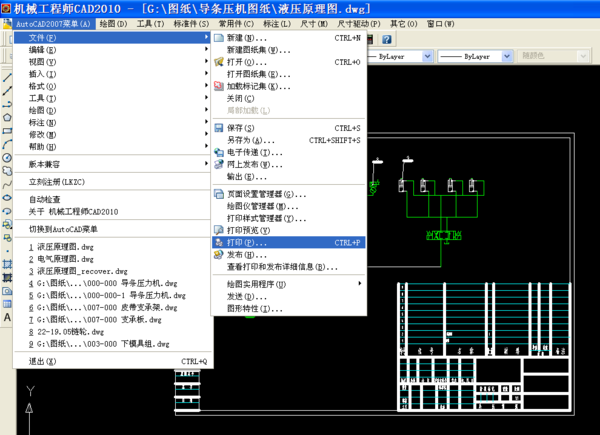Expand the 插入(I) submenu
This screenshot has height=435, width=600.
tap(112, 74)
